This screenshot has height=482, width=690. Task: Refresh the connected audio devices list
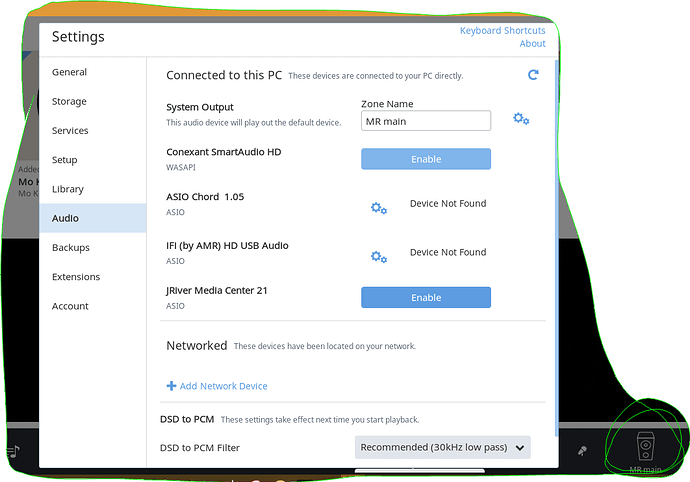533,75
